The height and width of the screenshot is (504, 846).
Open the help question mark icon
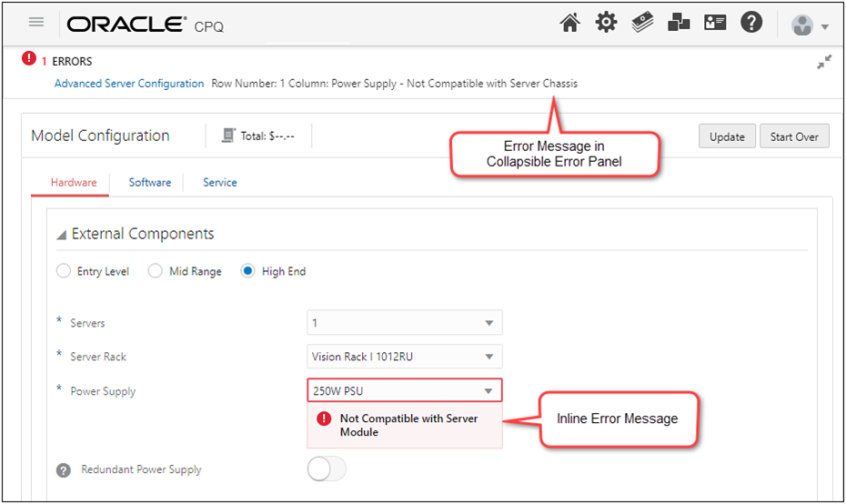pos(751,23)
